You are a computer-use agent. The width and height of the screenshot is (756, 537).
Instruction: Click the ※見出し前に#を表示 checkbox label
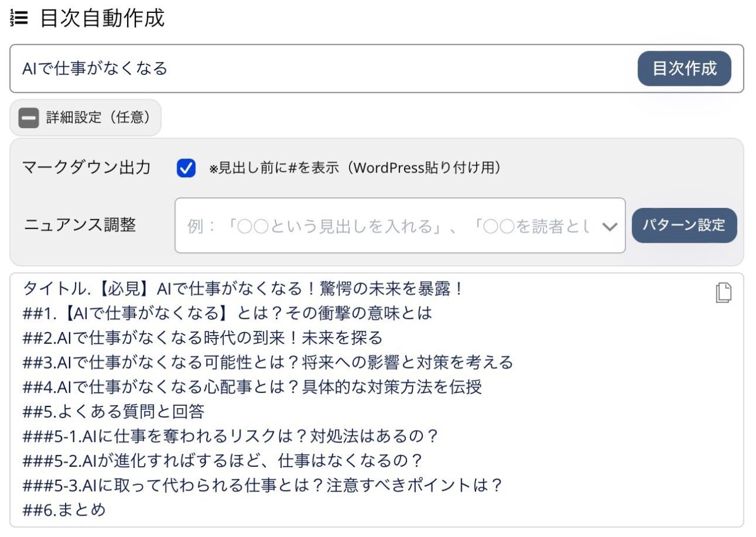point(356,168)
